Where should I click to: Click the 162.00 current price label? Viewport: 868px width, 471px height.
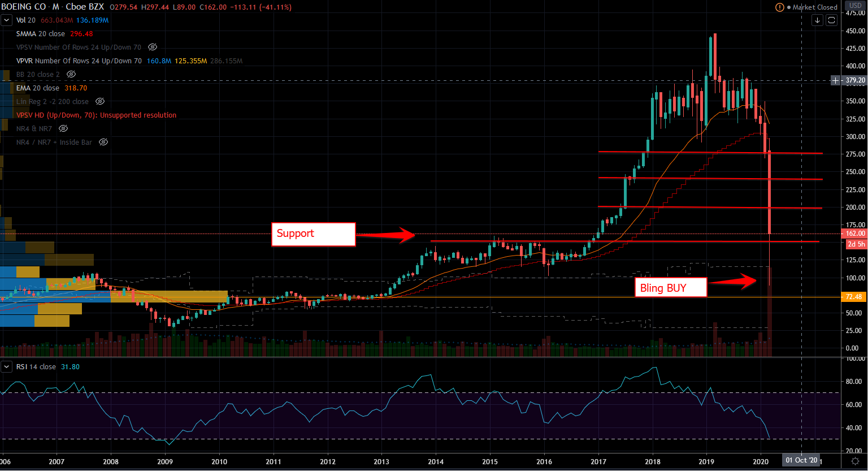click(854, 234)
